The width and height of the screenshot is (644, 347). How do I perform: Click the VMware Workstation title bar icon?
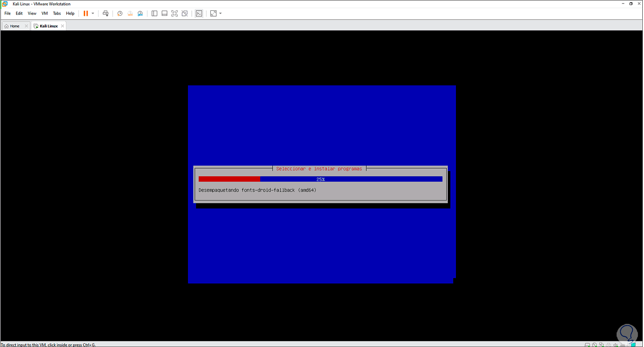click(5, 4)
